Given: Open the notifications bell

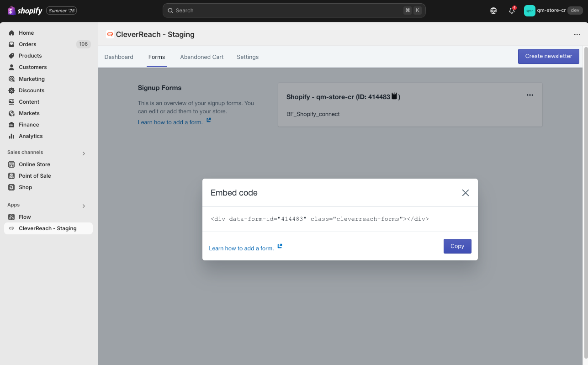Looking at the screenshot, I should (x=512, y=11).
